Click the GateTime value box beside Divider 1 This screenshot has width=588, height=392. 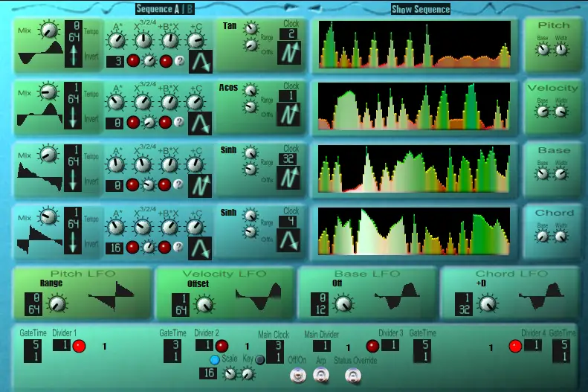click(x=33, y=351)
